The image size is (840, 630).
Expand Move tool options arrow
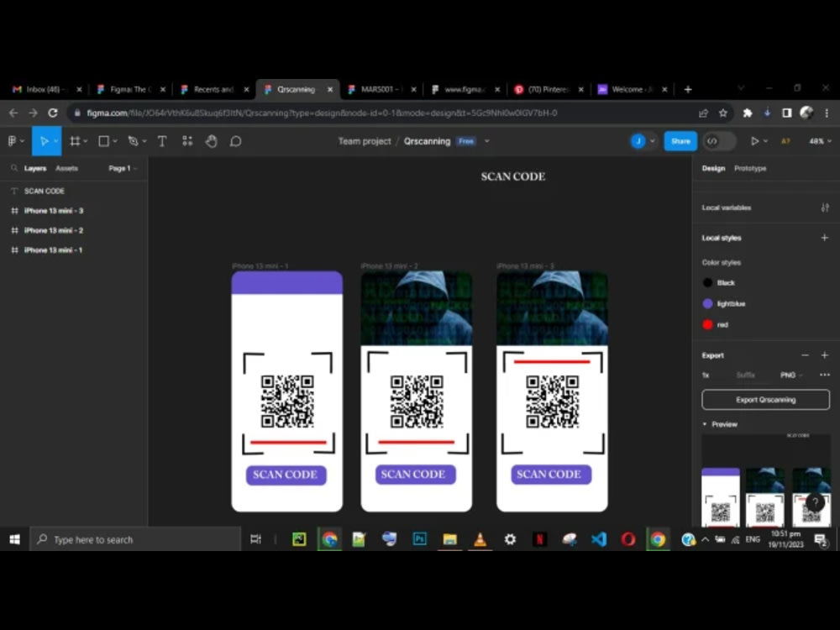(x=55, y=141)
